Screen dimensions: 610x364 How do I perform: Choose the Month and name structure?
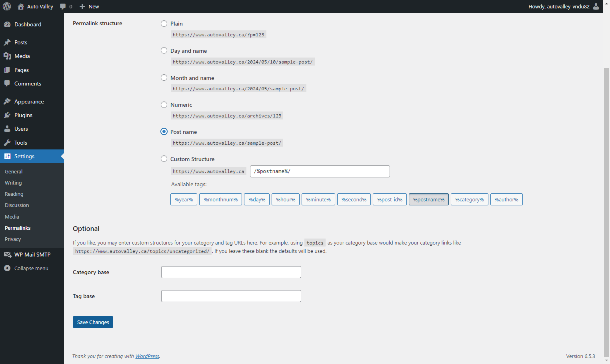[x=164, y=78]
